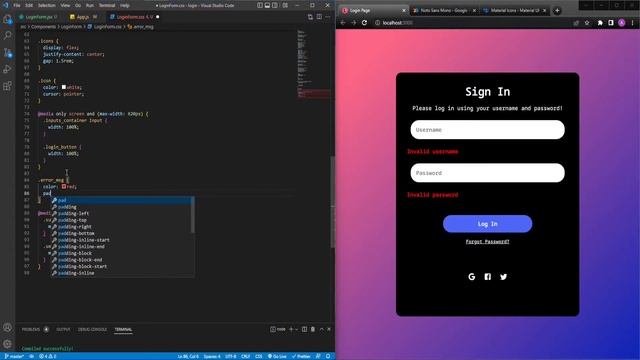The image size is (640, 360).
Task: Click the browser back arrow
Action: (343, 23)
